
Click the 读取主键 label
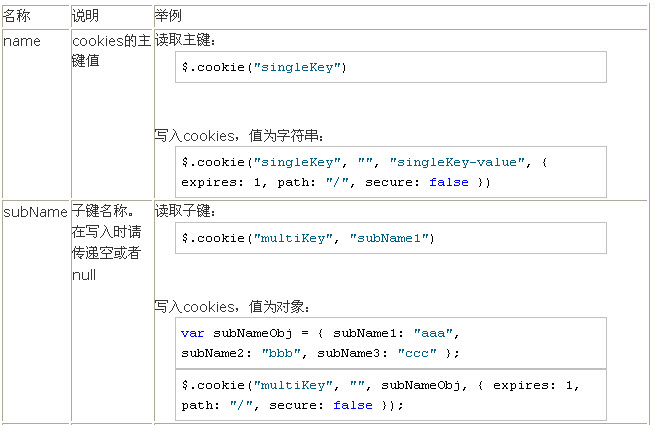[185, 41]
